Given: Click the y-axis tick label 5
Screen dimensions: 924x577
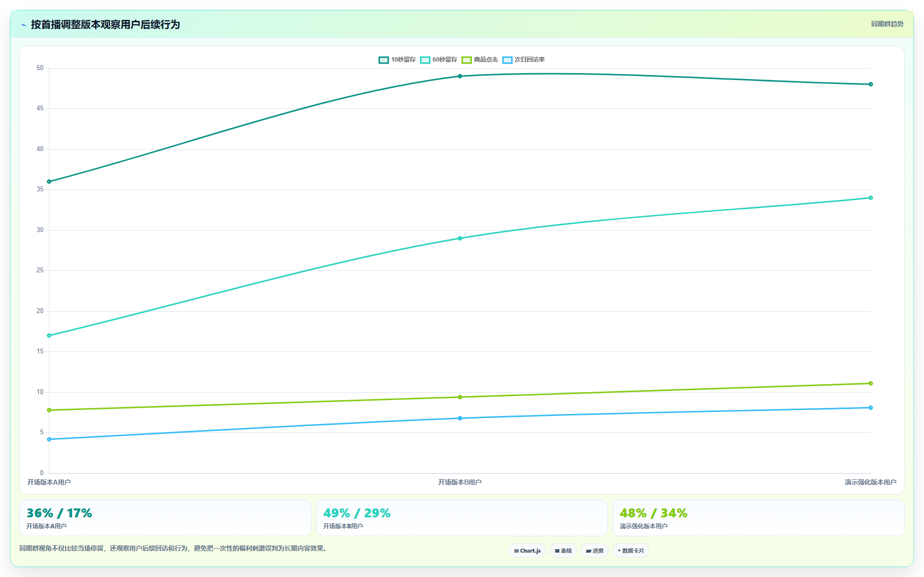Looking at the screenshot, I should tap(42, 432).
